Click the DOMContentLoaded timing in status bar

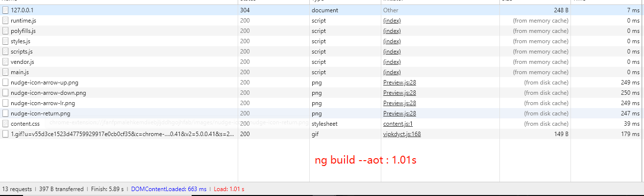pyautogui.click(x=169, y=189)
